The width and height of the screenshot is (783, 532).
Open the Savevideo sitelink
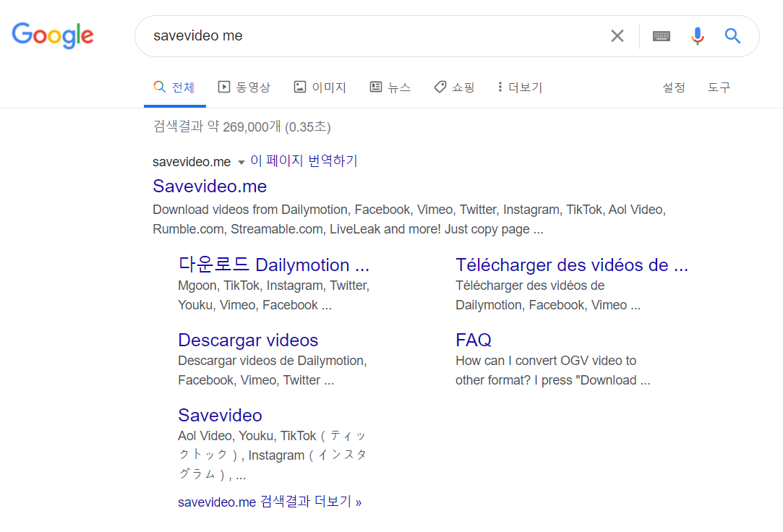(221, 415)
